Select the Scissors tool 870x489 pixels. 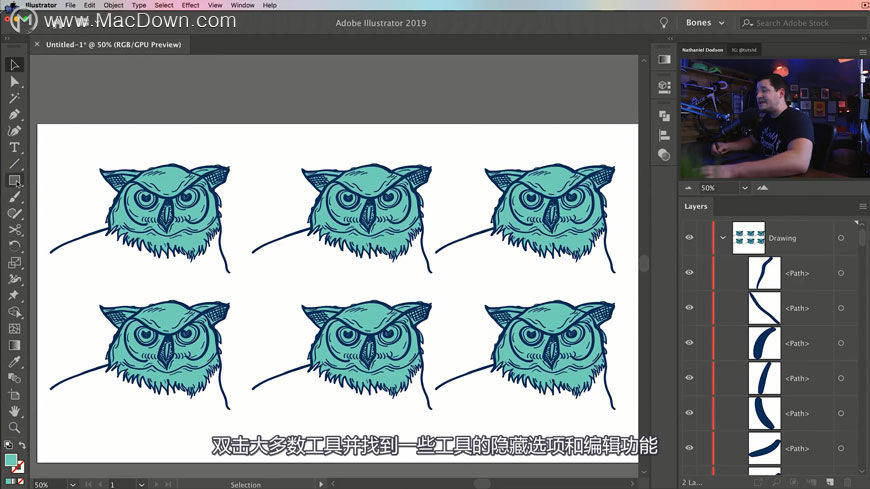[x=14, y=230]
